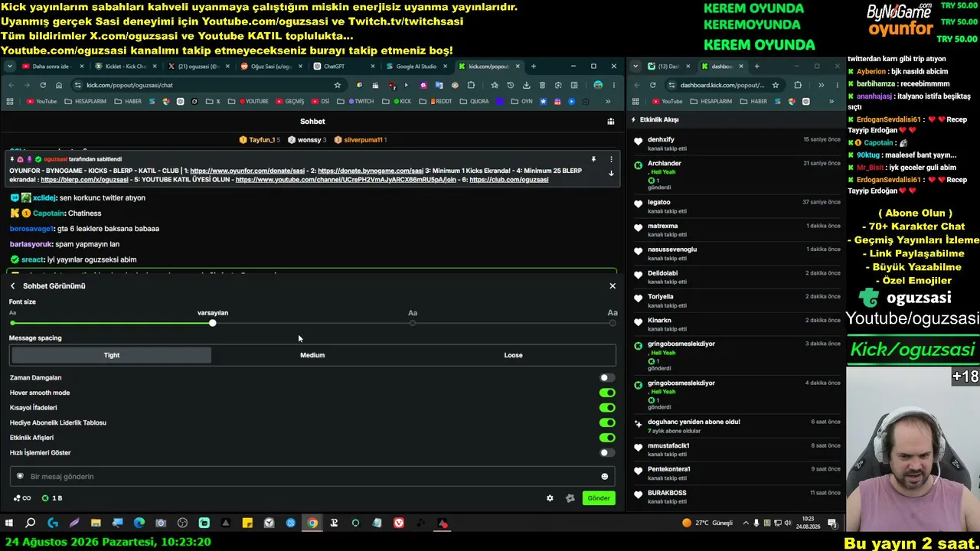The height and width of the screenshot is (551, 980).
Task: Click the Kicks balance 1 B icon
Action: tap(52, 498)
